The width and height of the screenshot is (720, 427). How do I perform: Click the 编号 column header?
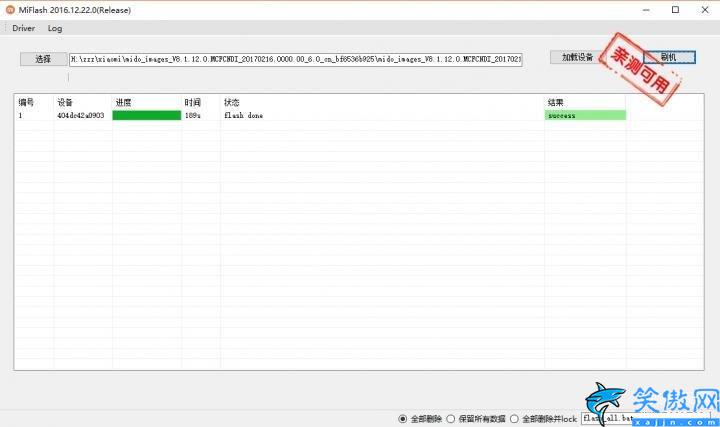26,102
